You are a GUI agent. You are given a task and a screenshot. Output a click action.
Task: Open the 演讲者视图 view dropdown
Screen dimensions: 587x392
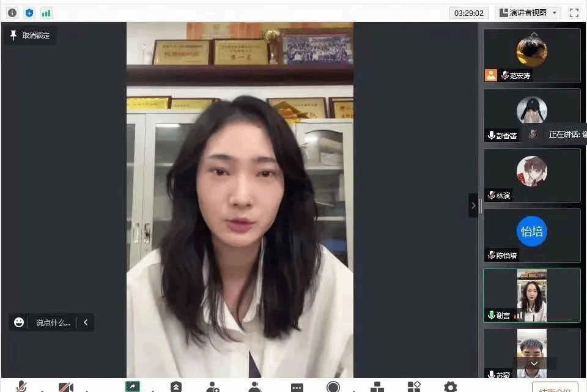coord(528,13)
